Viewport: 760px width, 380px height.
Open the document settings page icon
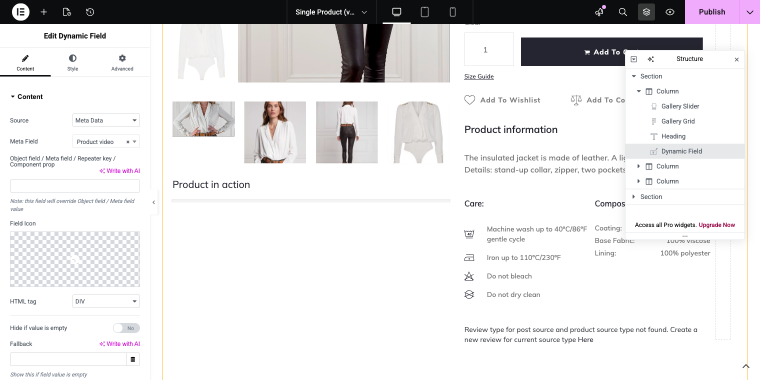point(67,12)
